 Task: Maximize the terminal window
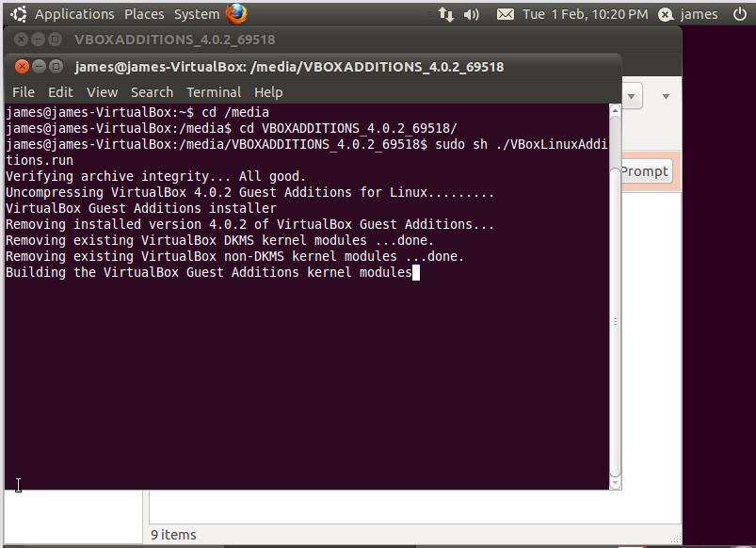point(56,67)
